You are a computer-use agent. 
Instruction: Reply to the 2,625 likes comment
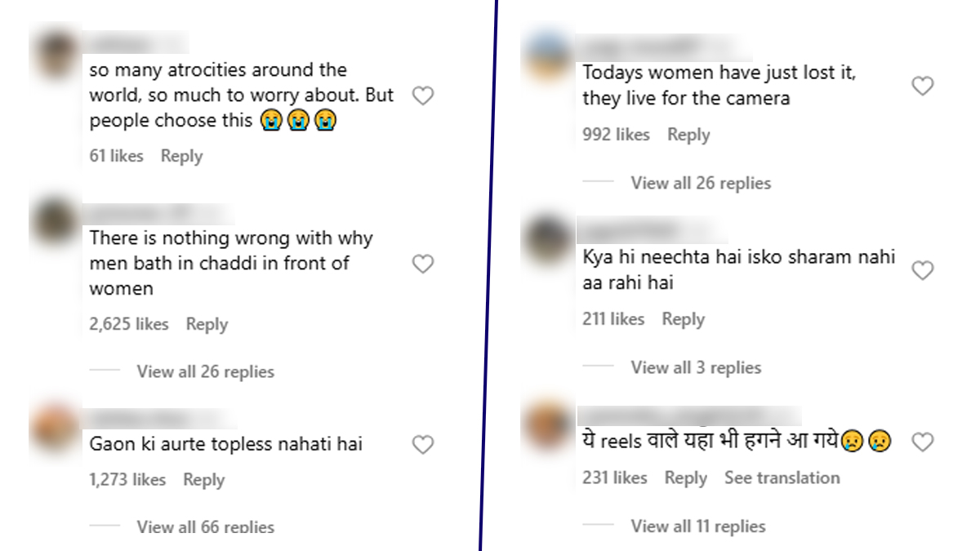(x=207, y=324)
